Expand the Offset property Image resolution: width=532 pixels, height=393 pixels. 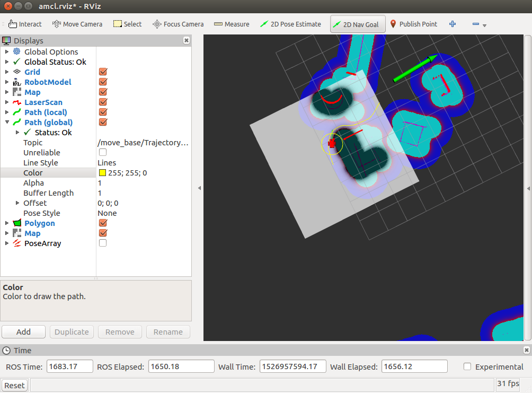pyautogui.click(x=17, y=203)
